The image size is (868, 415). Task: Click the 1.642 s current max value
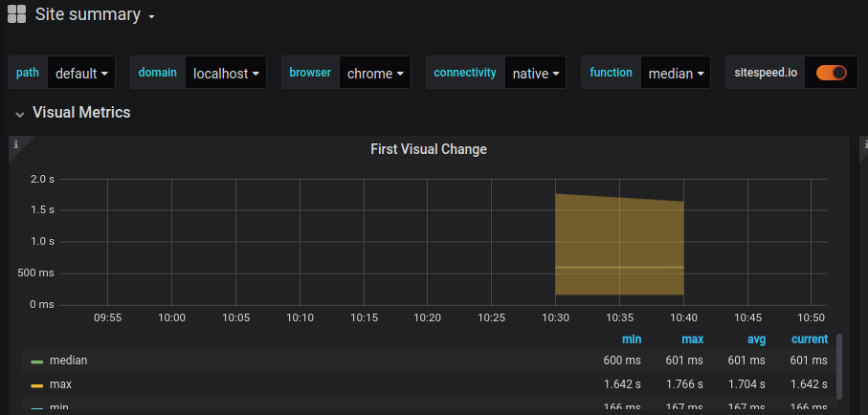809,384
